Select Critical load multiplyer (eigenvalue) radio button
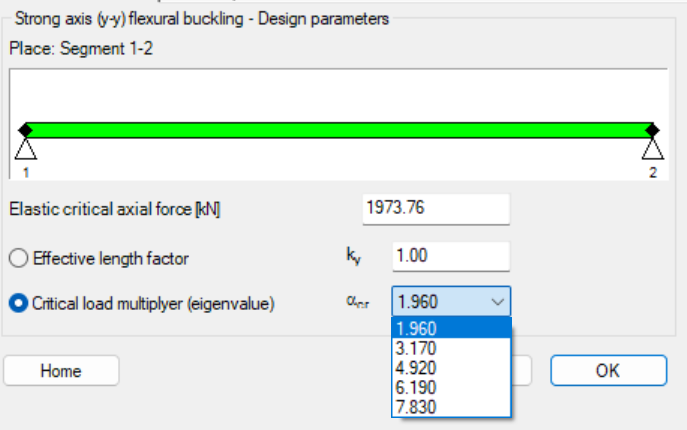 pyautogui.click(x=18, y=302)
